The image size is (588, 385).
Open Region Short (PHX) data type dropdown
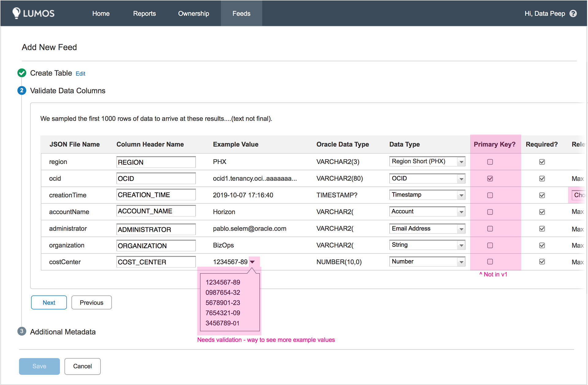427,161
